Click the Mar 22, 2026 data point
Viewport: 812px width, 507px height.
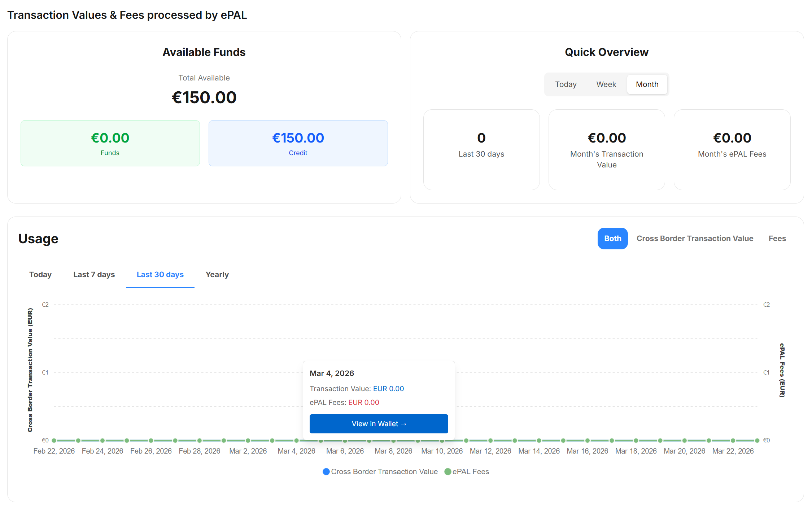733,441
